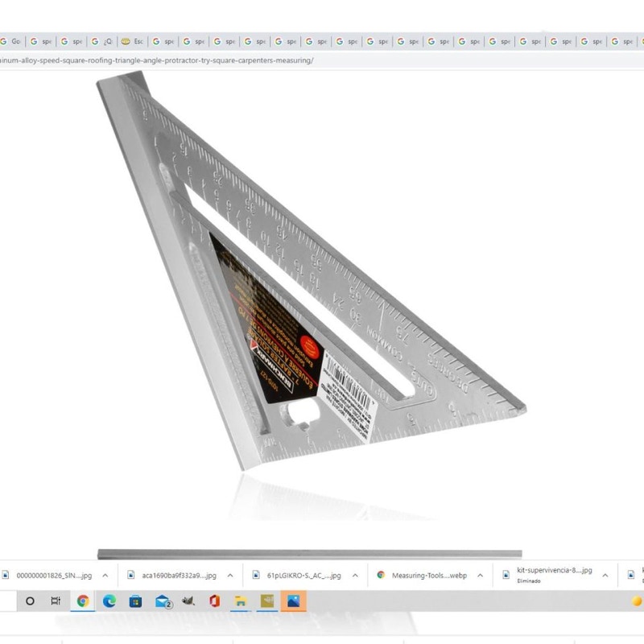Image resolution: width=644 pixels, height=644 pixels.
Task: Open the Microsoft Store taskbar icon
Action: (135, 601)
